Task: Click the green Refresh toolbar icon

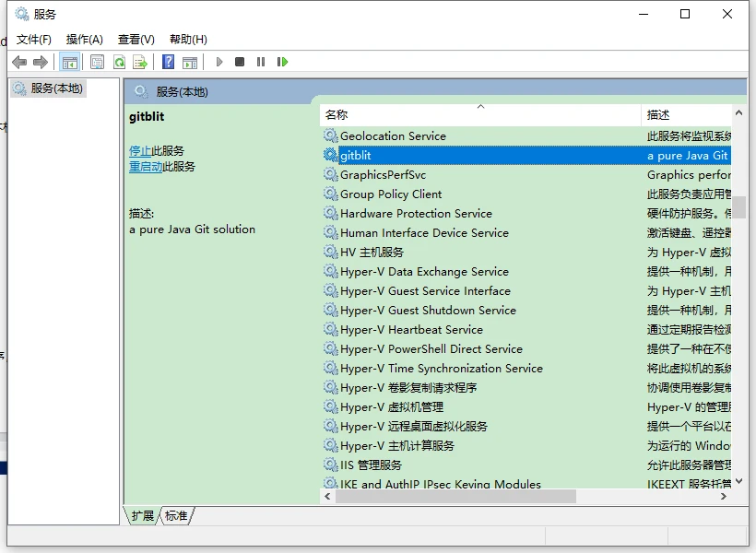Action: tap(119, 62)
